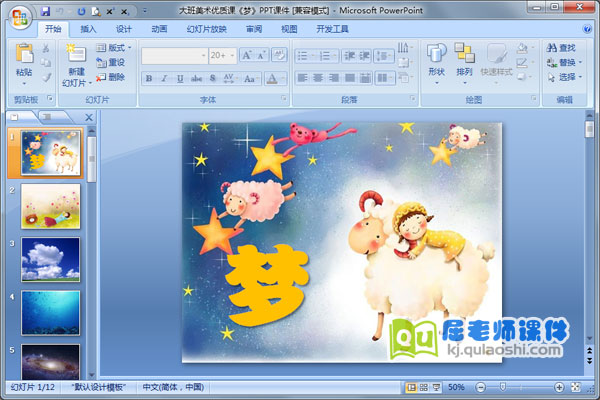Switch to Insert (插入) tab
This screenshot has height=400, width=600.
click(88, 29)
